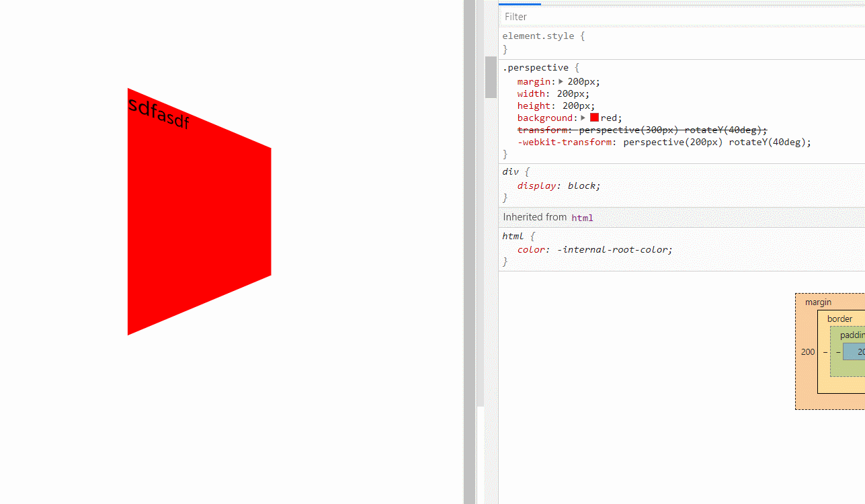Click the styles pane vertical scrollbar thumb
865x504 pixels.
(x=491, y=77)
